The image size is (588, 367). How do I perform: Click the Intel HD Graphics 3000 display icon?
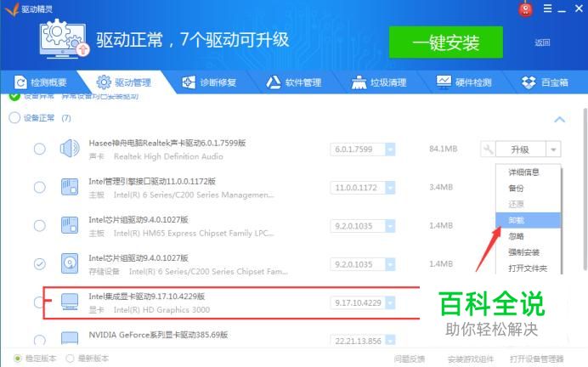pos(70,302)
